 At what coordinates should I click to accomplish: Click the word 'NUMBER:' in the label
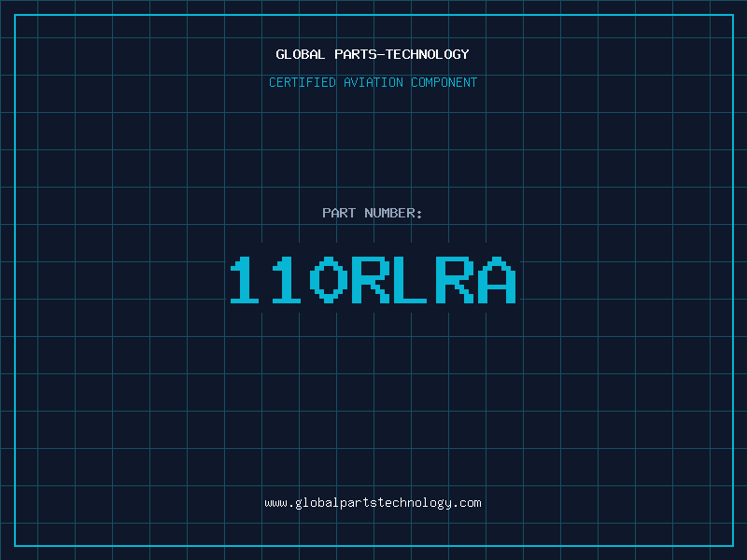click(x=394, y=213)
